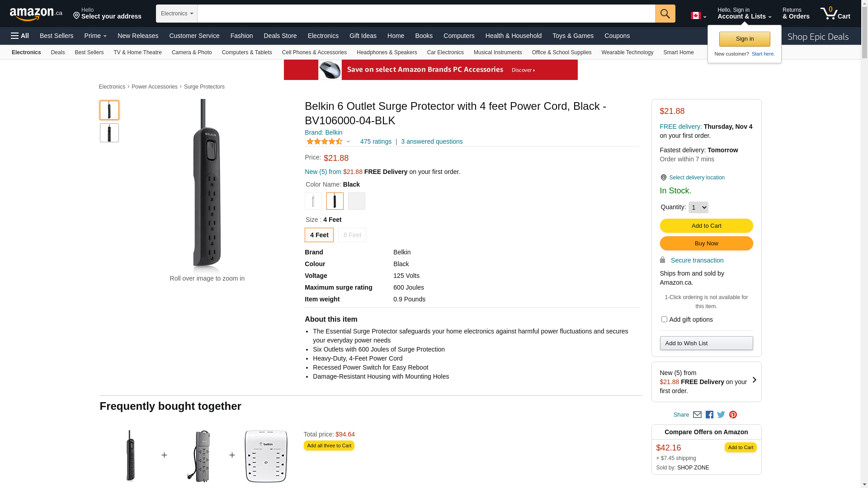This screenshot has height=488, width=868.
Task: Select the second product thumbnail image
Action: (109, 133)
